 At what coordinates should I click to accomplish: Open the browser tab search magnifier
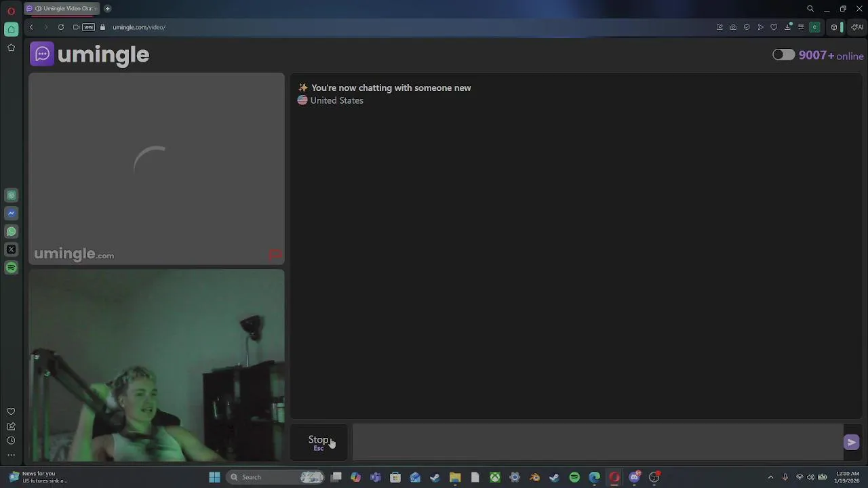[x=810, y=9]
